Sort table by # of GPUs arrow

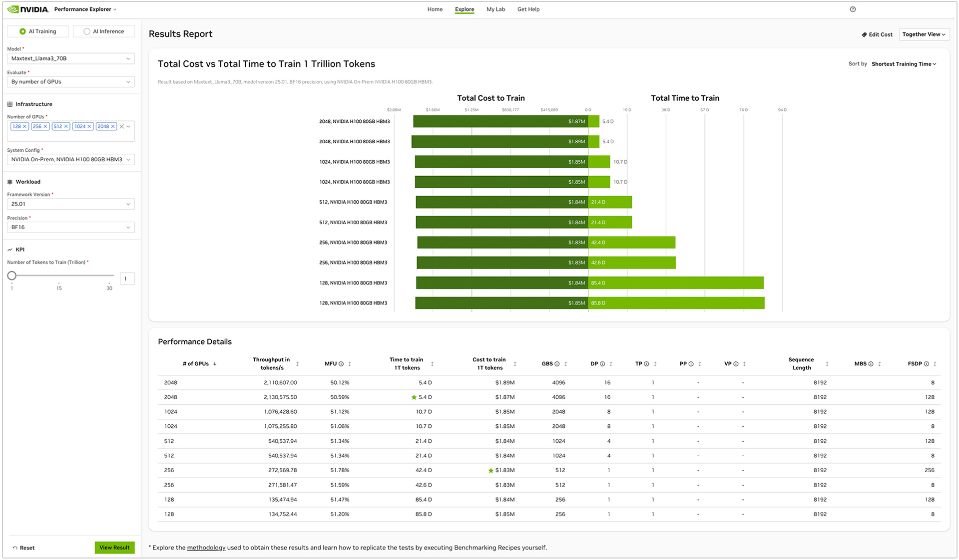pyautogui.click(x=215, y=364)
